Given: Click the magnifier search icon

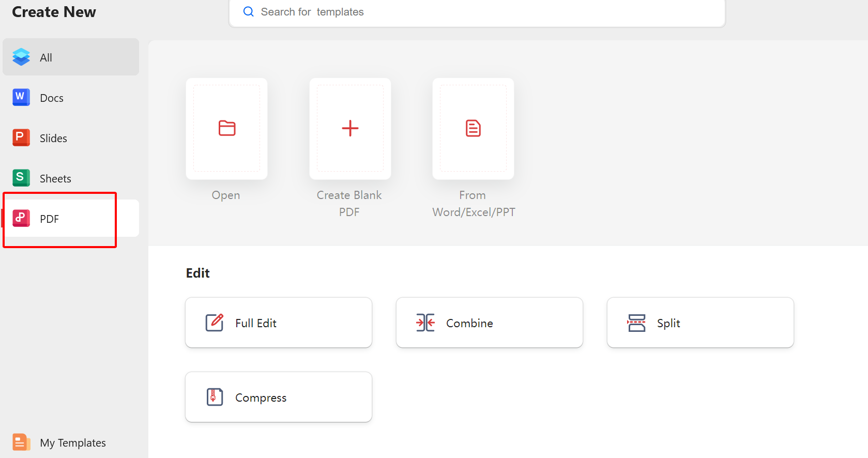Looking at the screenshot, I should pos(249,12).
